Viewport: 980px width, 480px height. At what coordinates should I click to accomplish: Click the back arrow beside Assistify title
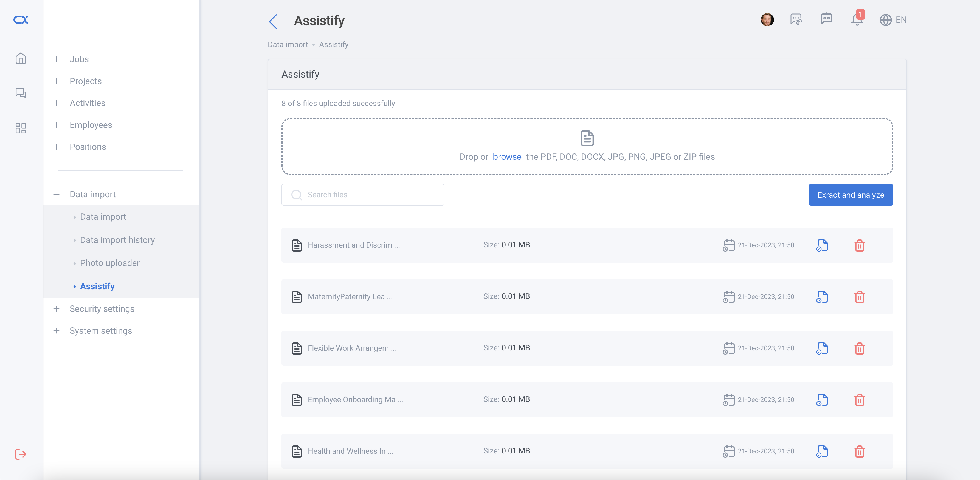[x=273, y=21]
